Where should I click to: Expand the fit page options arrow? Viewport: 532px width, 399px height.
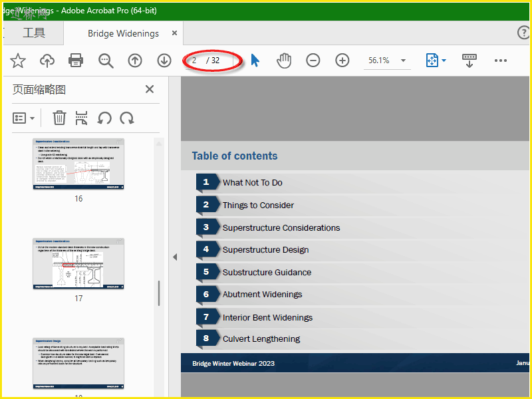pos(444,61)
